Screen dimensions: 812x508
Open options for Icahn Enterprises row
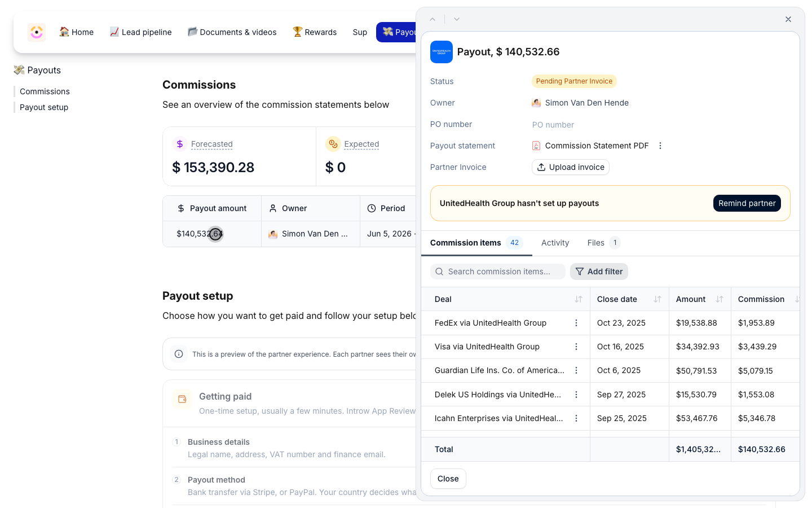click(576, 418)
